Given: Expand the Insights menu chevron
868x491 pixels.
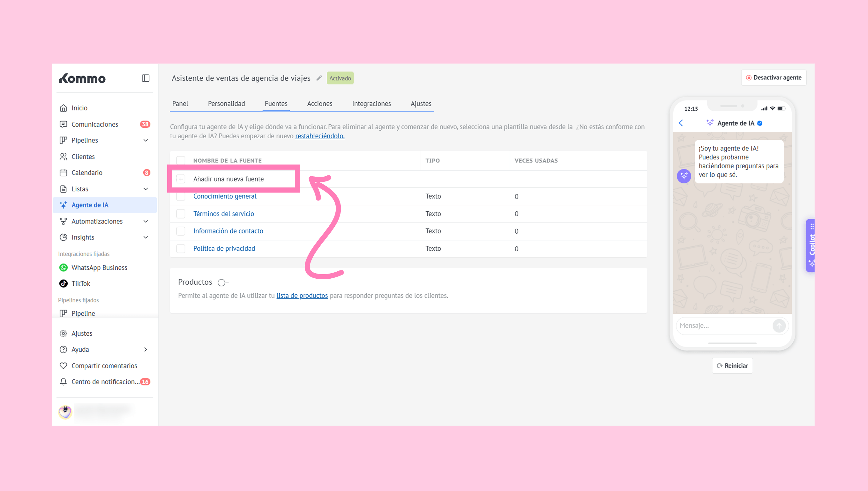Looking at the screenshot, I should (146, 238).
